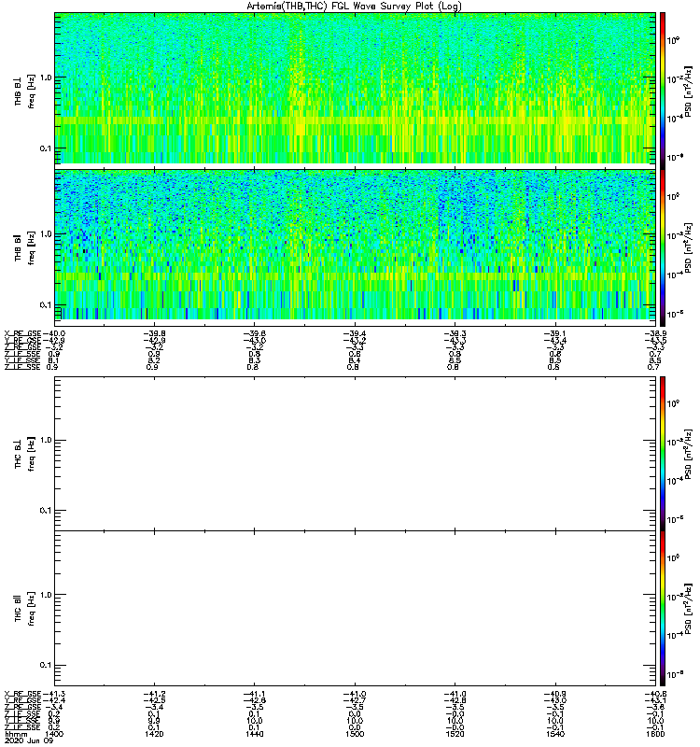
Task: Click the X_RE_GSE value '-39.3' under the THB panels
Action: (x=455, y=333)
